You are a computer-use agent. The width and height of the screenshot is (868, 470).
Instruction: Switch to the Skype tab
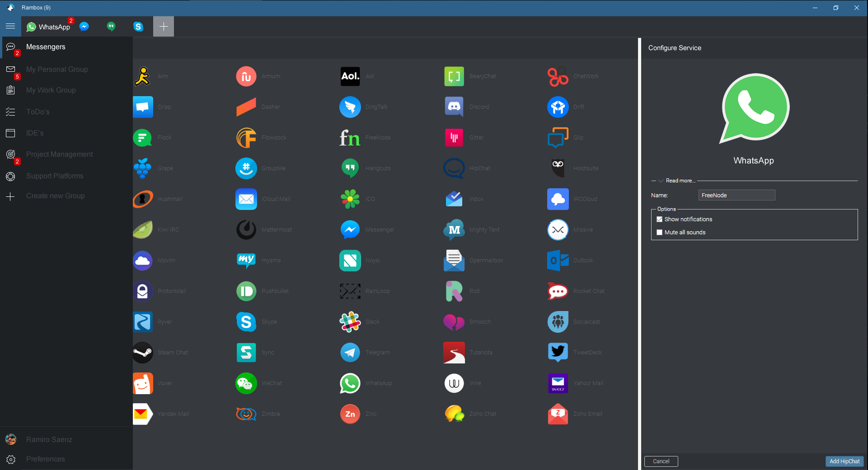click(x=138, y=27)
